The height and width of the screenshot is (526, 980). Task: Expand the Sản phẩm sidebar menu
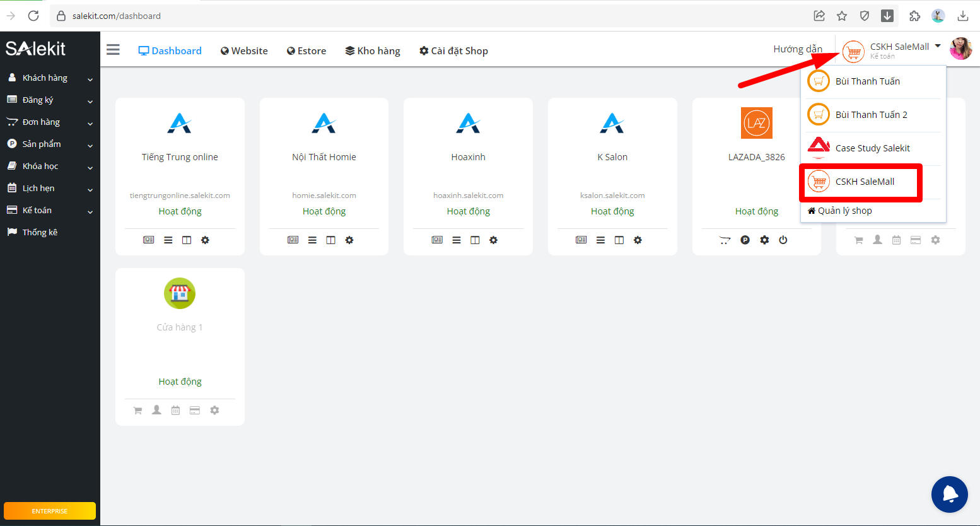click(50, 144)
